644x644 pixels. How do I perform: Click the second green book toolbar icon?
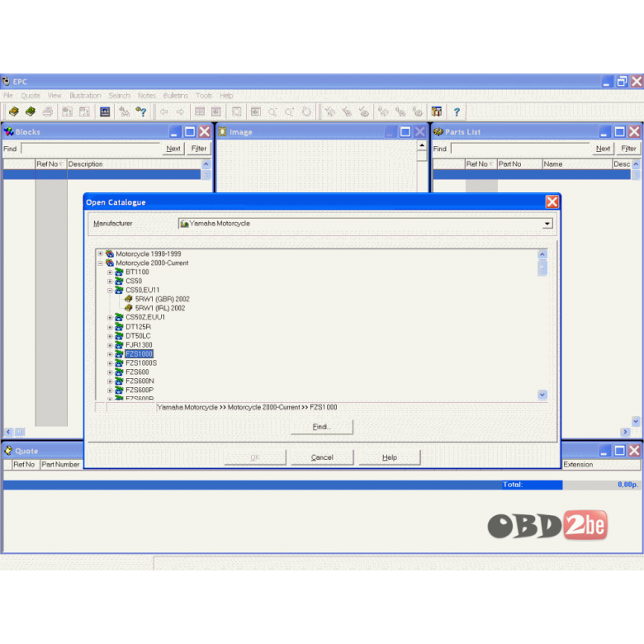click(31, 111)
